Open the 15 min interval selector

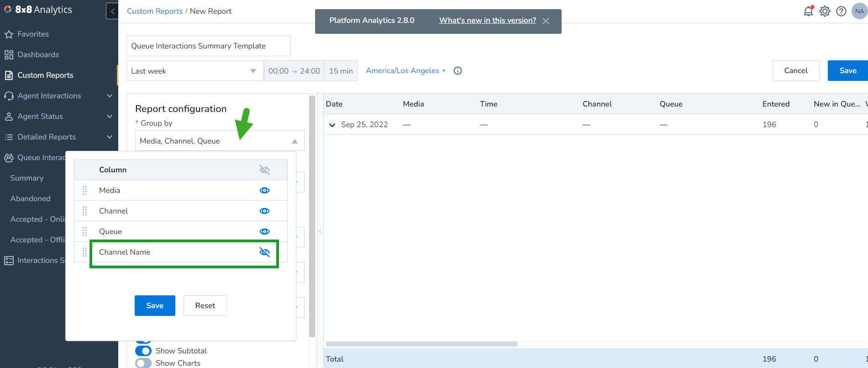[341, 71]
